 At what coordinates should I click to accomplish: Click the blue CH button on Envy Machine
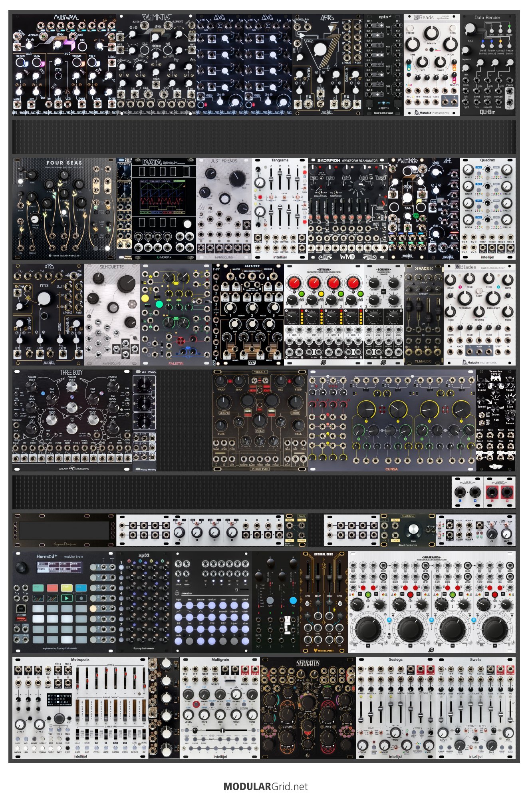point(293,600)
